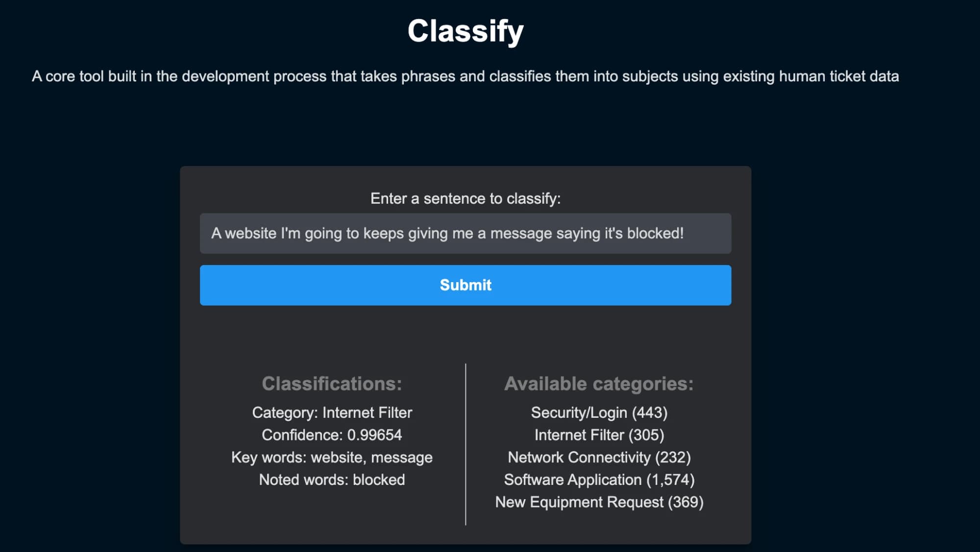This screenshot has width=980, height=552.
Task: Click 'New Equipment Request (369)' category
Action: coord(599,502)
